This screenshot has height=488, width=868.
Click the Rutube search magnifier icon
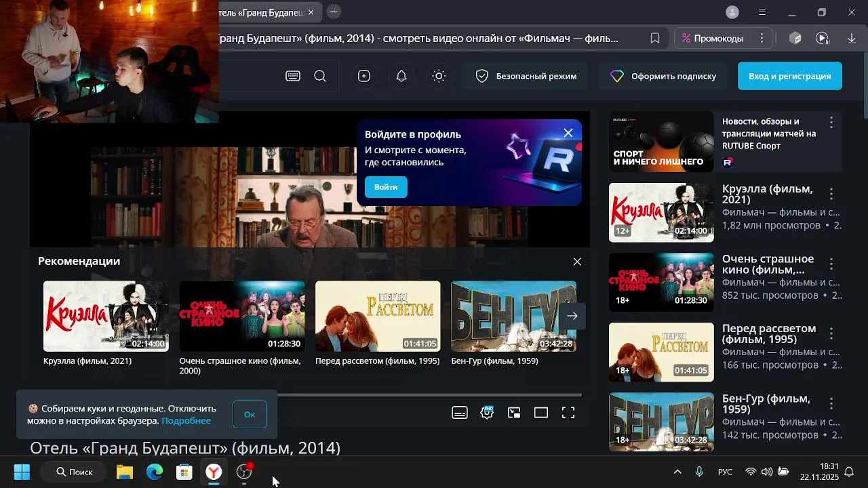click(320, 76)
